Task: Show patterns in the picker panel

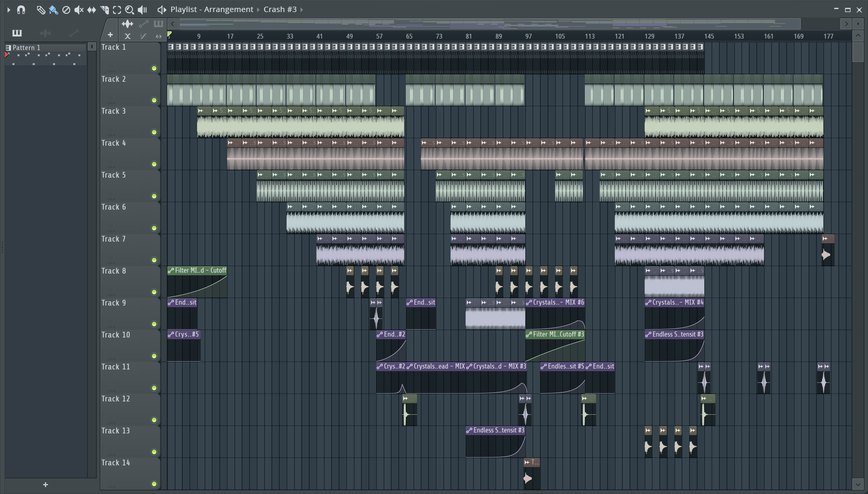Action: (17, 33)
